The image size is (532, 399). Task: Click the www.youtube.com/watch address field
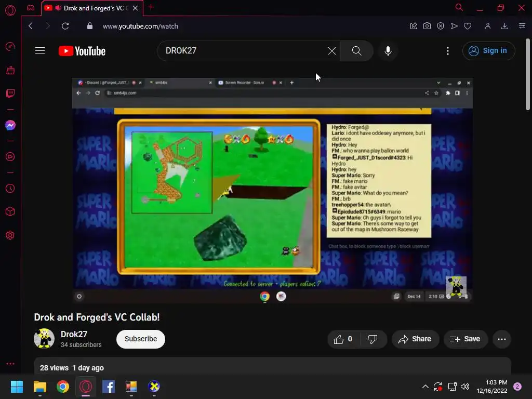click(x=140, y=26)
